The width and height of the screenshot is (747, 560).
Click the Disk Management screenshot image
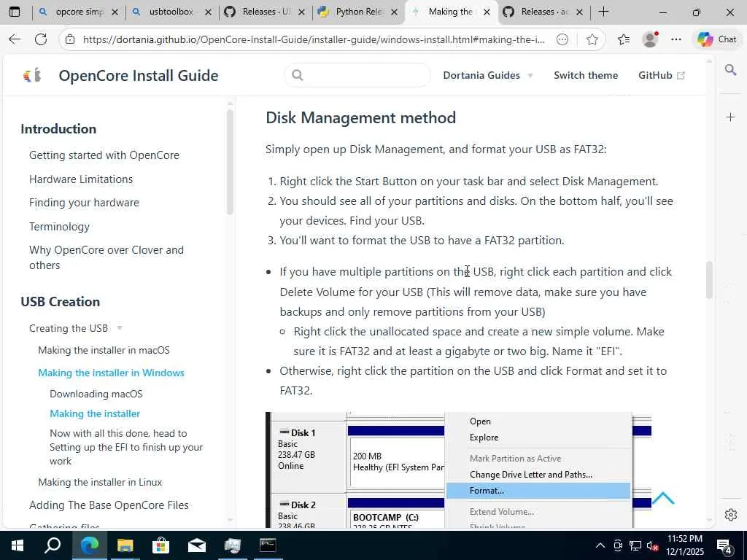[458, 470]
